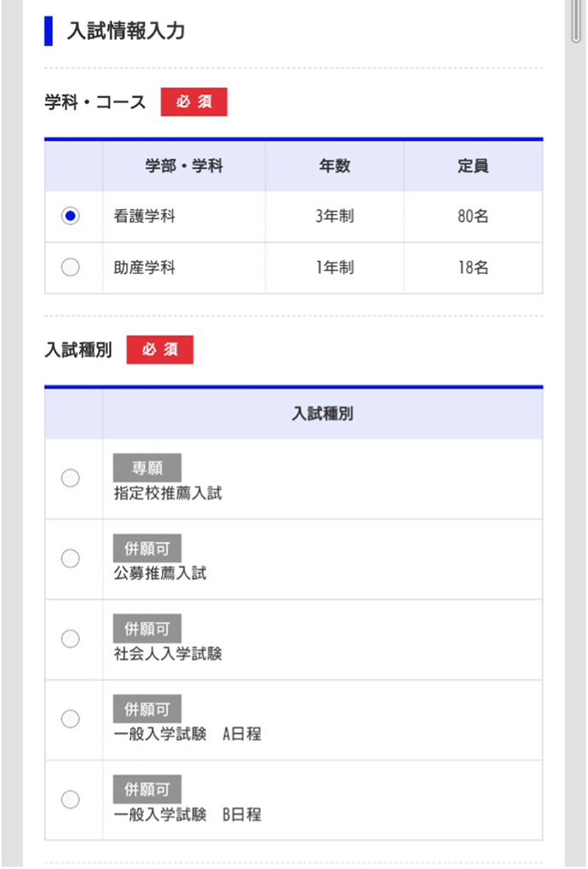The height and width of the screenshot is (869, 588).
Task: Select the 助産学科 radio button
Action: click(x=71, y=267)
